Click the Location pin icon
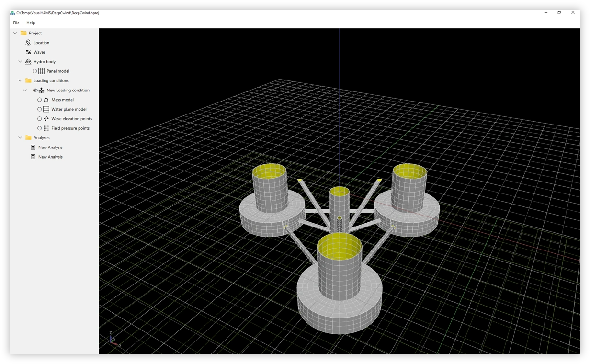 click(28, 43)
